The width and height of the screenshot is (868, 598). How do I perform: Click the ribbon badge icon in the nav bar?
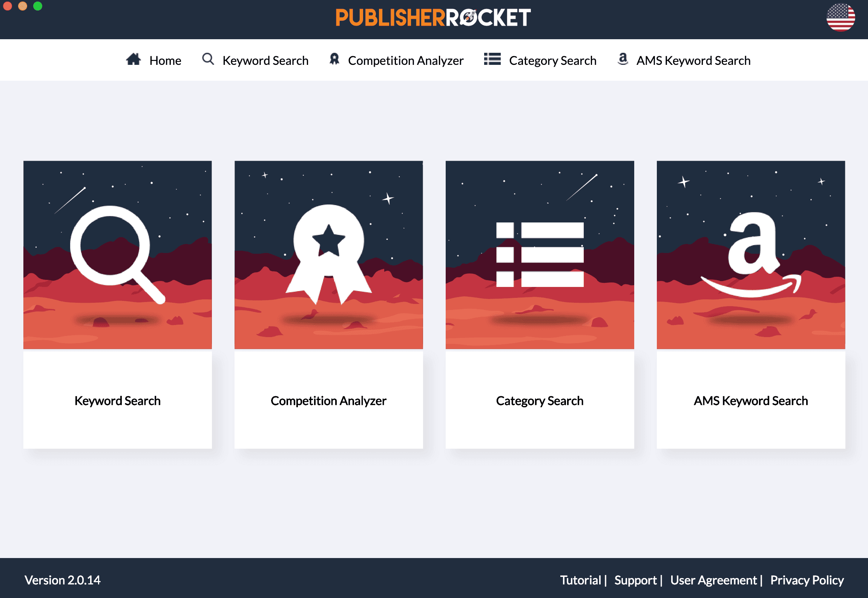pos(334,59)
